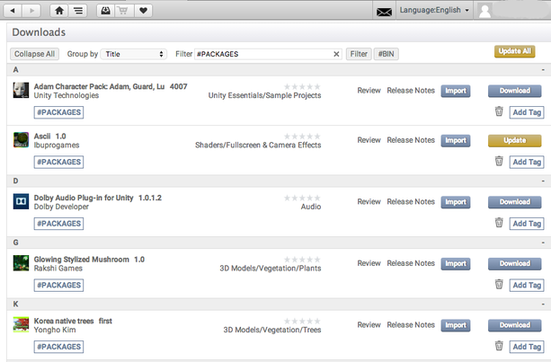This screenshot has height=362, width=551.
Task: Click #PACKAGES tag under Adam Character Pack
Action: (59, 112)
